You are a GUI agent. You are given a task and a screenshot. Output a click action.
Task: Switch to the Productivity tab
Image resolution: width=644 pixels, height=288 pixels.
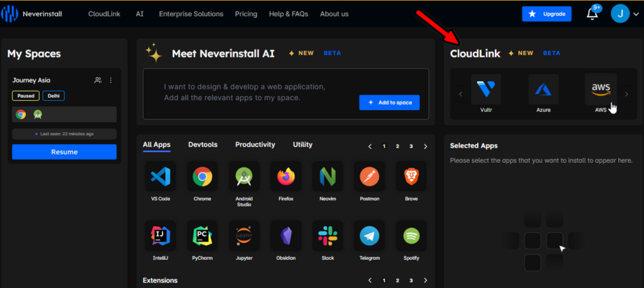[255, 145]
